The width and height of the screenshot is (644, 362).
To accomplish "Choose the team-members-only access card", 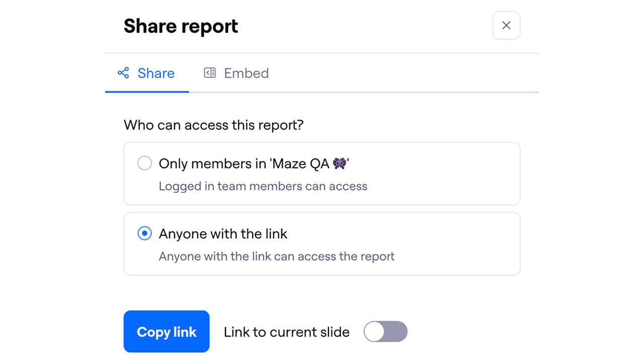I will pos(428,174).
